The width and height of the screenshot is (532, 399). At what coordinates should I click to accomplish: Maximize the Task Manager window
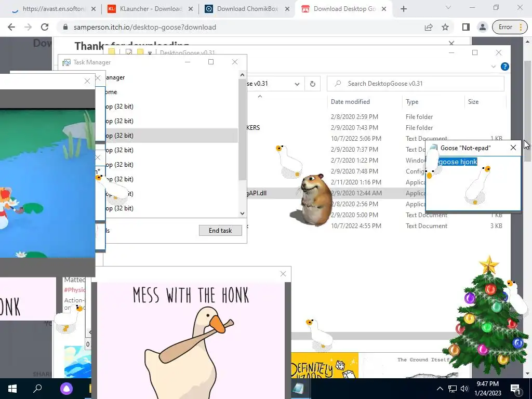(x=211, y=62)
